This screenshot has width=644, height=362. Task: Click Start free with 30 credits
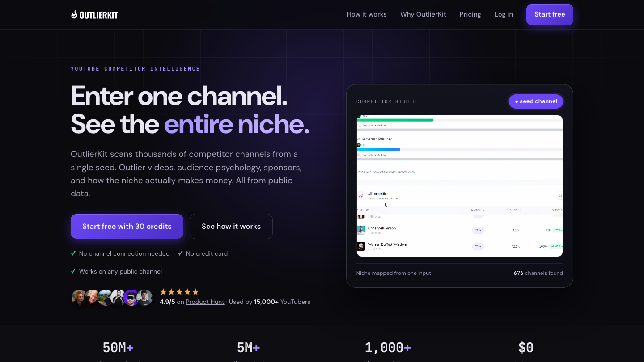127,227
